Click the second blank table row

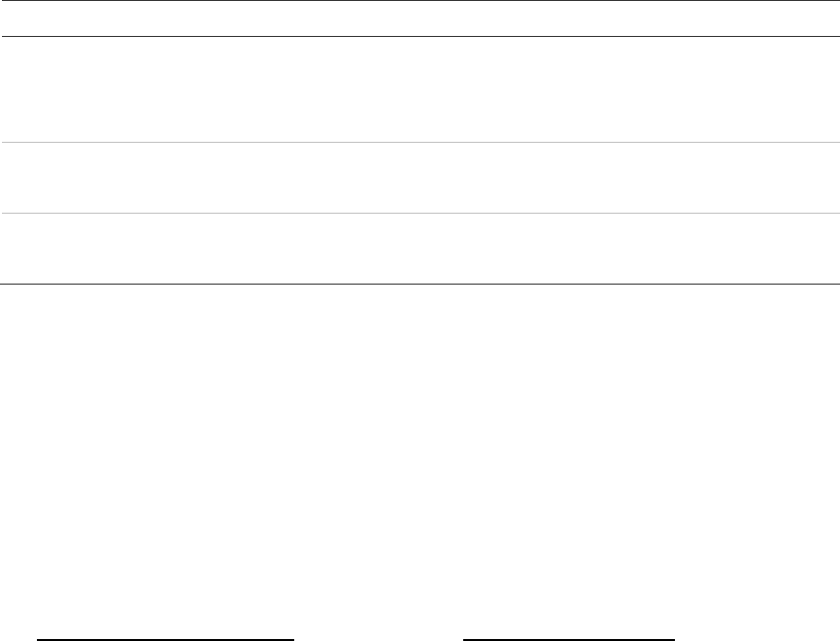420,179
